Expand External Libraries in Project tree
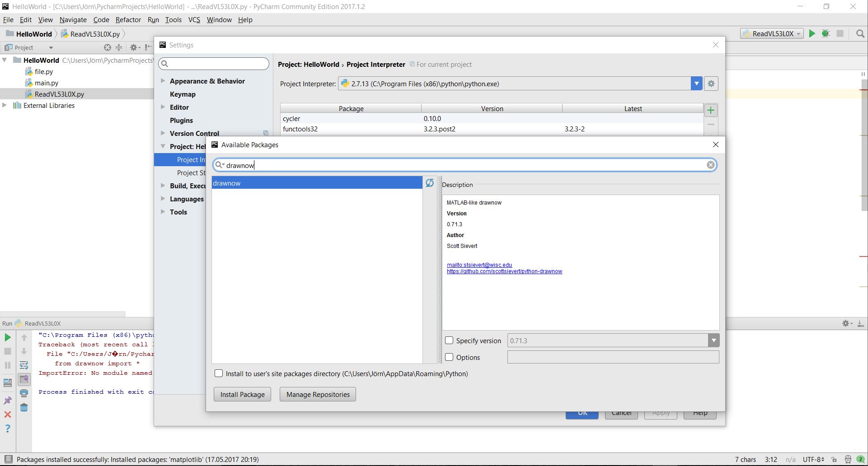Viewport: 868px width, 466px height. click(5, 105)
